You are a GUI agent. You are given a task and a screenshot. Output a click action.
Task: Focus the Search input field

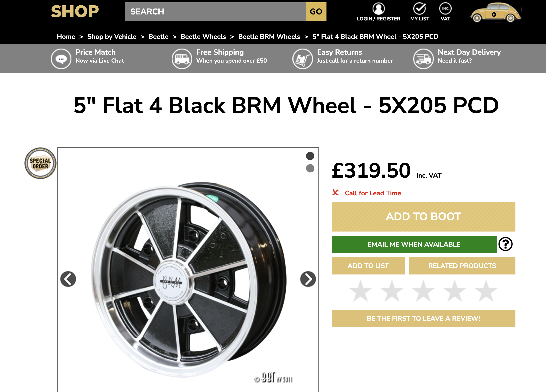[215, 12]
